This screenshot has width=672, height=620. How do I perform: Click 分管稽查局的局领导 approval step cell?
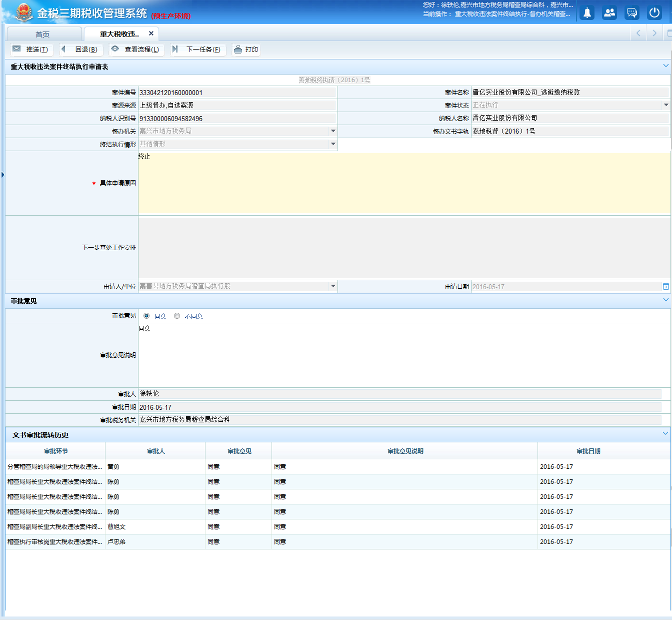coord(55,467)
